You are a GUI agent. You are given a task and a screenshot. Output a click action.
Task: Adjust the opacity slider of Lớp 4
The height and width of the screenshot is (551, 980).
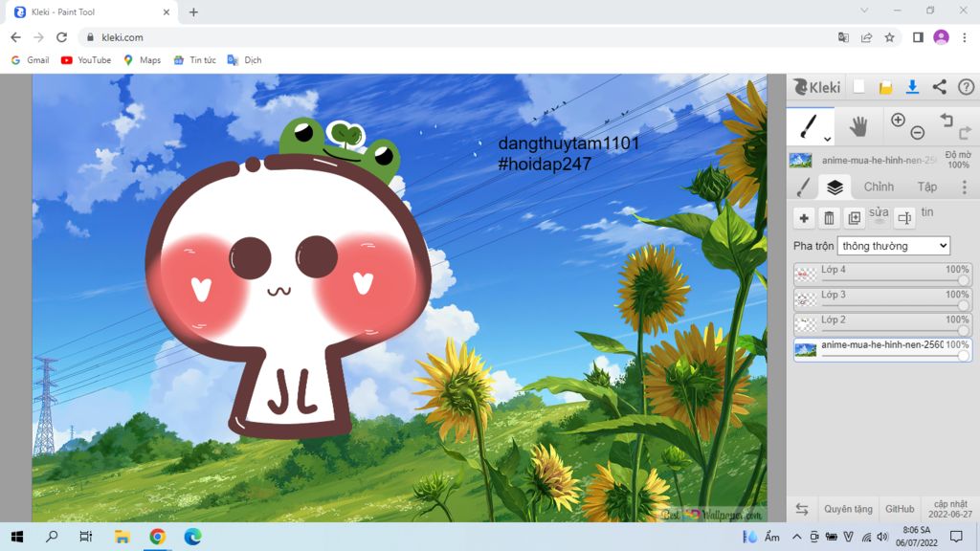point(963,281)
